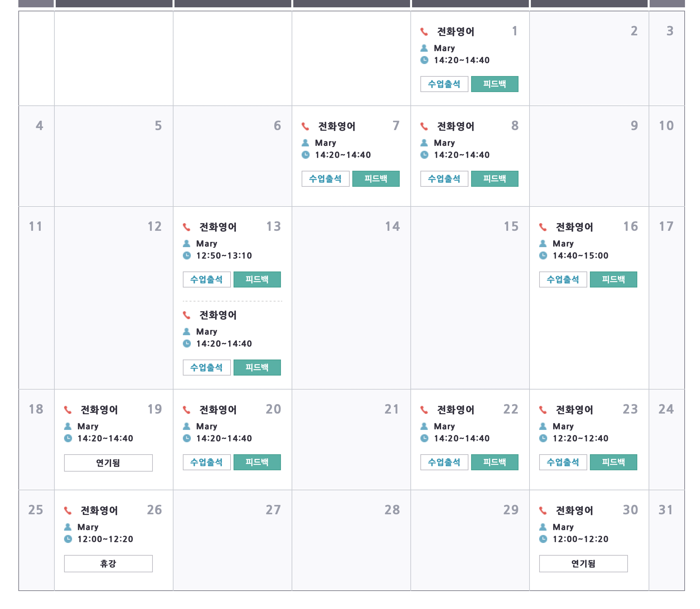Screen dimensions: 700x609
Task: Click the clock icon for 12:50~13:10 lesson
Action: pos(187,255)
